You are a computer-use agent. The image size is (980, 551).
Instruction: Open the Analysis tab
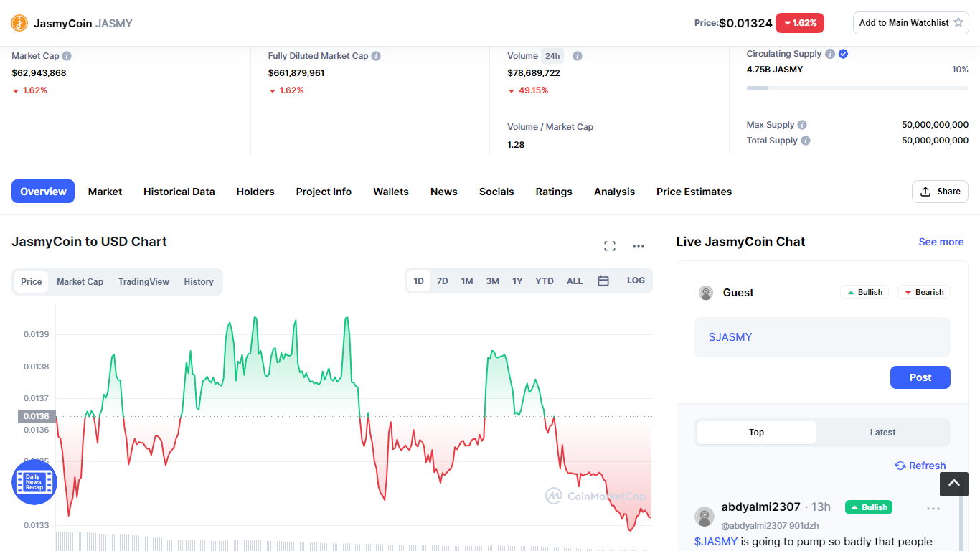pos(615,192)
